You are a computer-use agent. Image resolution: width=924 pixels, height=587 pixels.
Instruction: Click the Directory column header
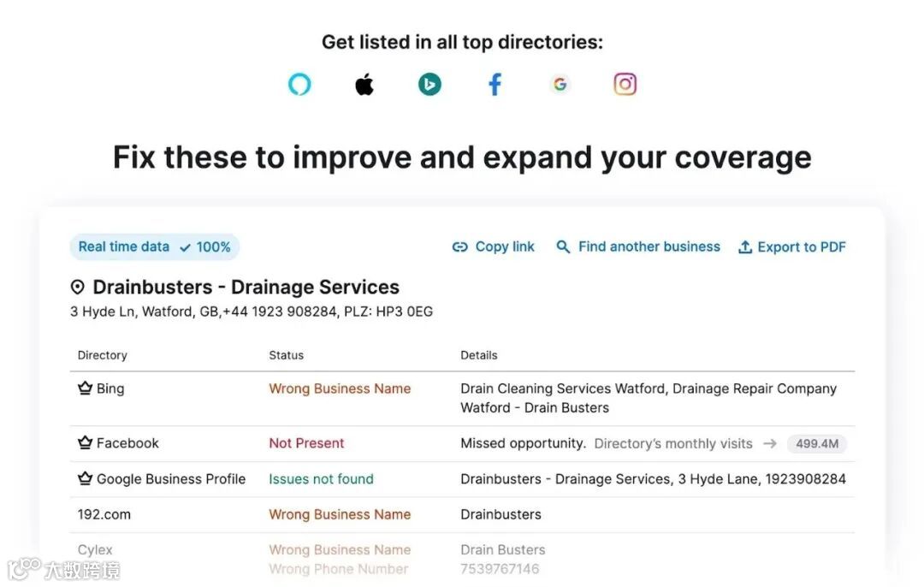click(102, 355)
